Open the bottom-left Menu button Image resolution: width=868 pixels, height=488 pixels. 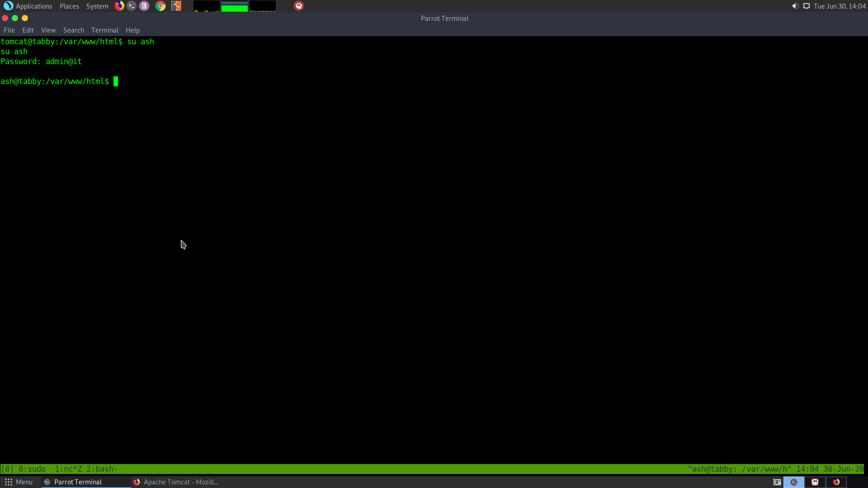[x=19, y=482]
